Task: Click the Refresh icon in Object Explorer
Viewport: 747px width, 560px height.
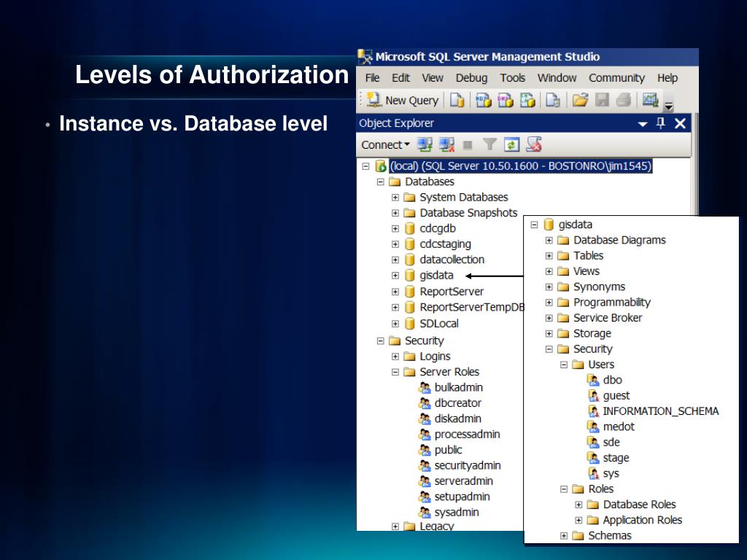Action: pyautogui.click(x=511, y=144)
